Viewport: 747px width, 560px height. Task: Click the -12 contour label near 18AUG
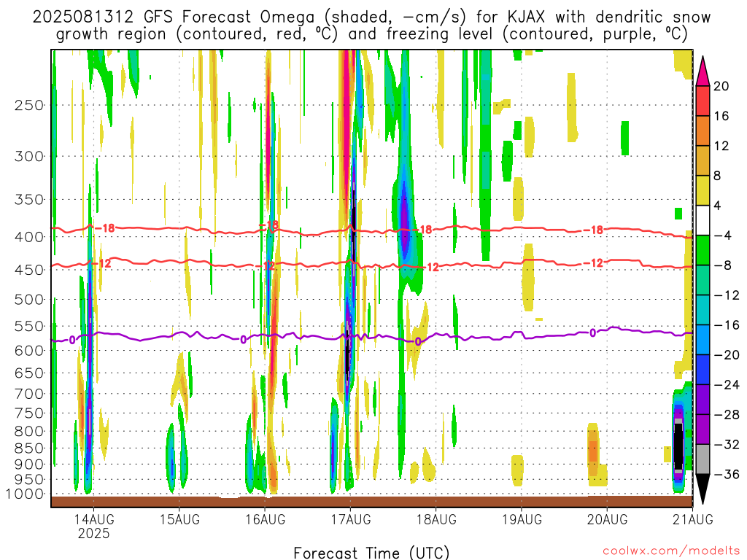tap(429, 267)
